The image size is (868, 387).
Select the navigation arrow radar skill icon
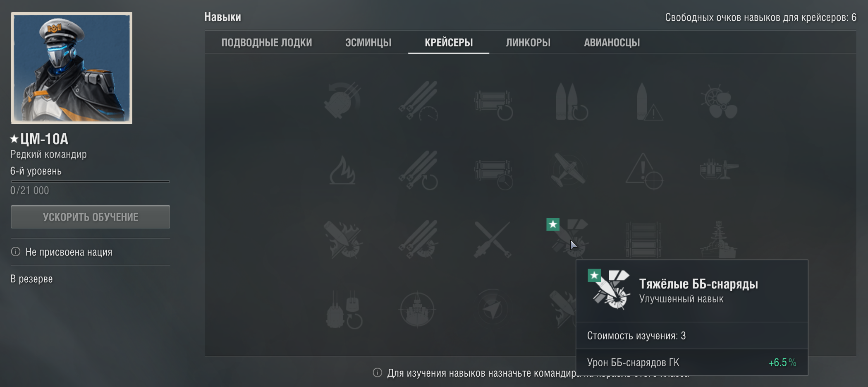point(493,309)
